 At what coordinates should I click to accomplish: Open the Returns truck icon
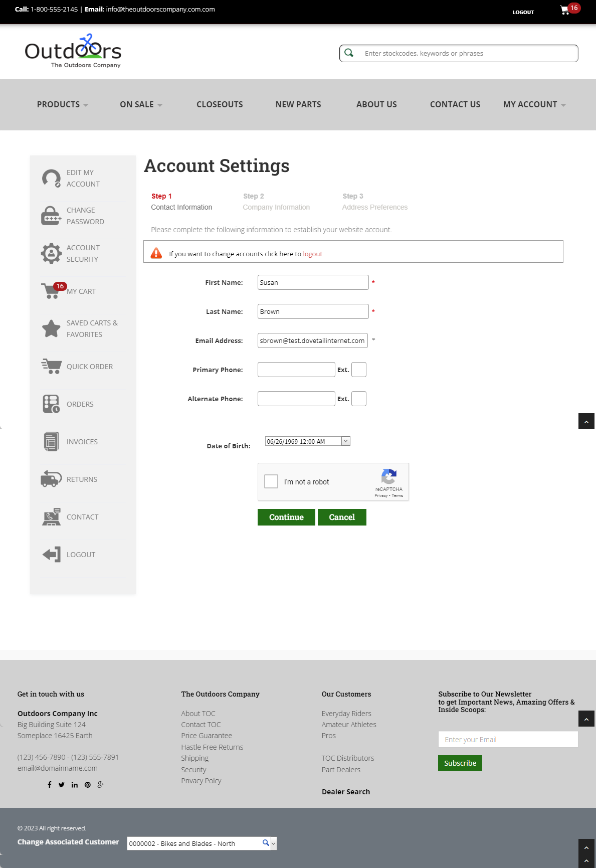coord(51,479)
